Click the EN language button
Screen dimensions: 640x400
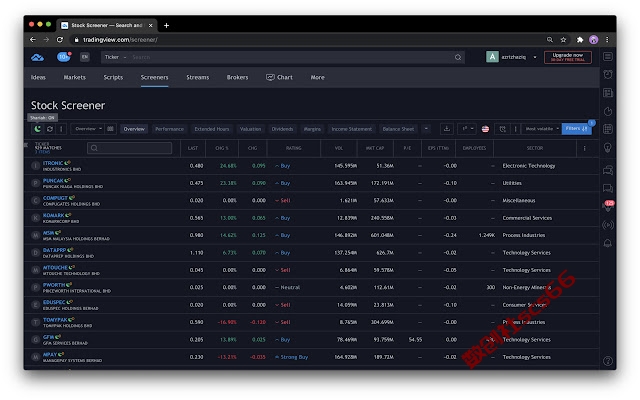coord(84,57)
